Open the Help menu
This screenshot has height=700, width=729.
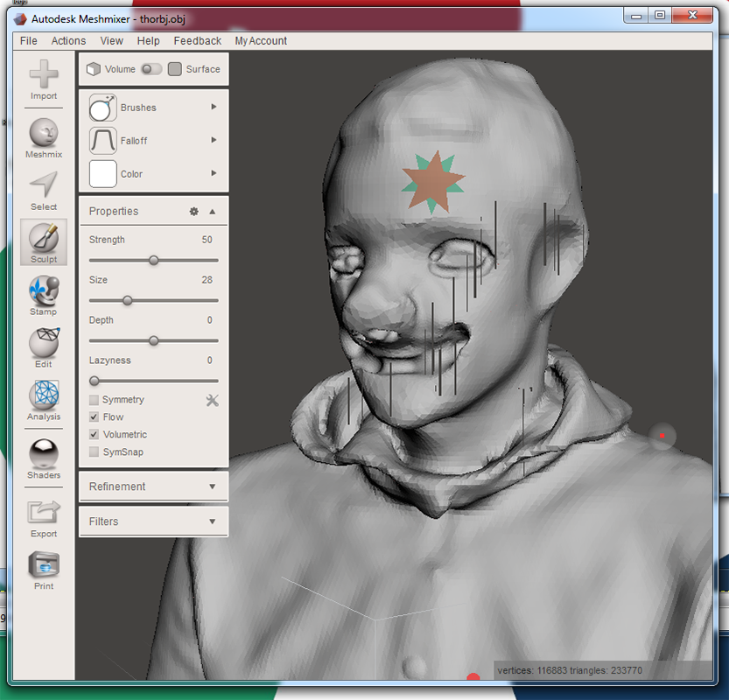point(148,41)
